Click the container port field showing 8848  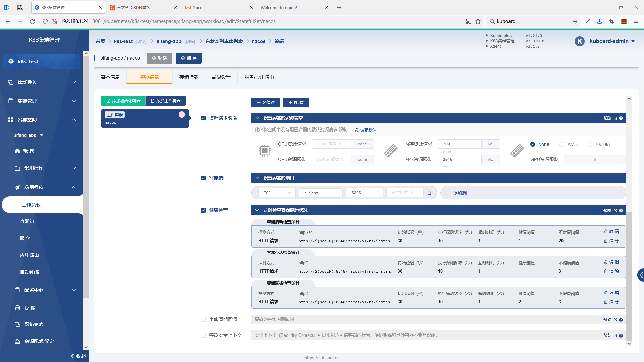(x=364, y=193)
